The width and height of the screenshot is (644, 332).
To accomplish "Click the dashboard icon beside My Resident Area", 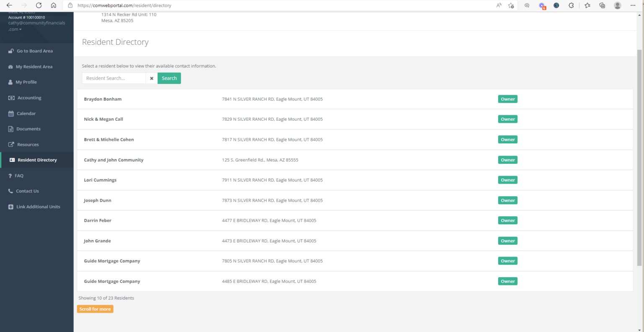I will pyautogui.click(x=10, y=67).
